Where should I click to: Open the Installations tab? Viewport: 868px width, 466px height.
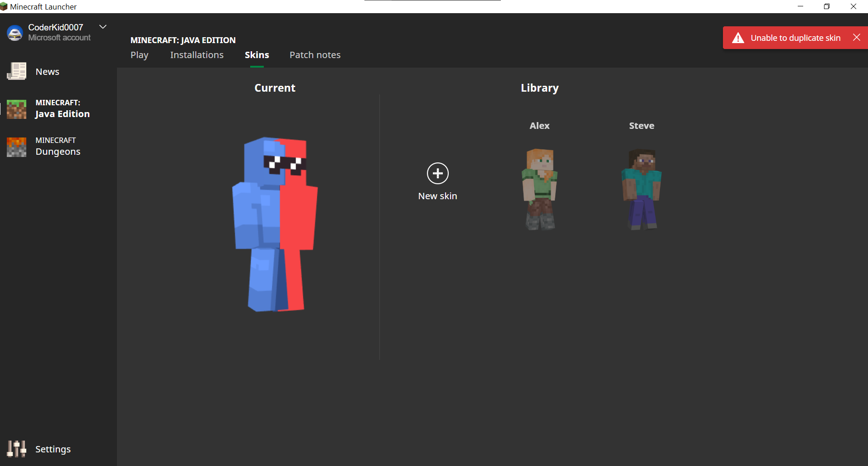coord(197,55)
